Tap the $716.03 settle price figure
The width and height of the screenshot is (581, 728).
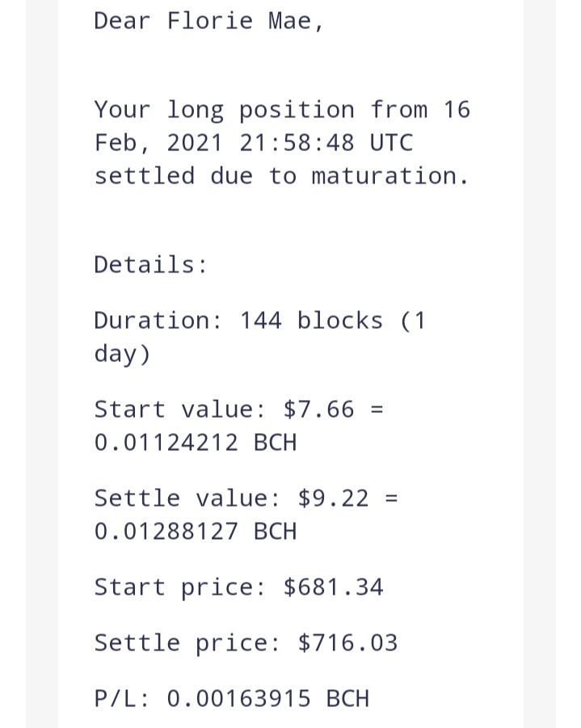347,643
